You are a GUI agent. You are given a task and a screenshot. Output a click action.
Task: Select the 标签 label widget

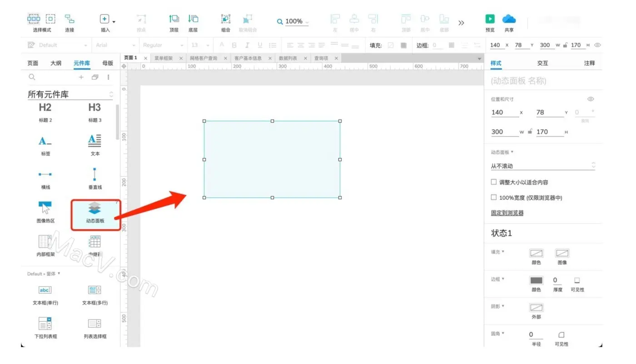pyautogui.click(x=45, y=146)
